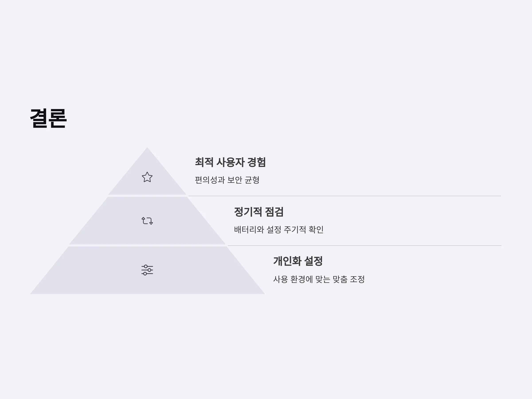Click the word 균형 in top description
Image resolution: width=532 pixels, height=399 pixels.
pyautogui.click(x=252, y=180)
